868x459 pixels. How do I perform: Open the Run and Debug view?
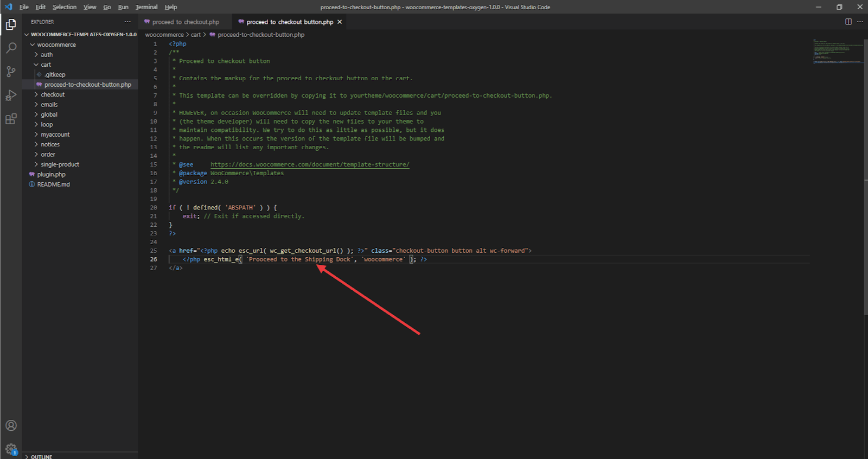(x=11, y=95)
